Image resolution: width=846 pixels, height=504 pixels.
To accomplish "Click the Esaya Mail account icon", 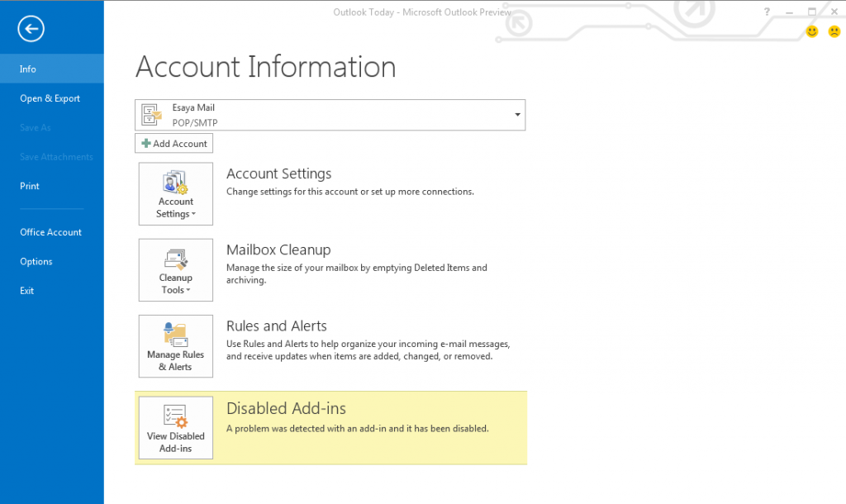I will [x=152, y=114].
